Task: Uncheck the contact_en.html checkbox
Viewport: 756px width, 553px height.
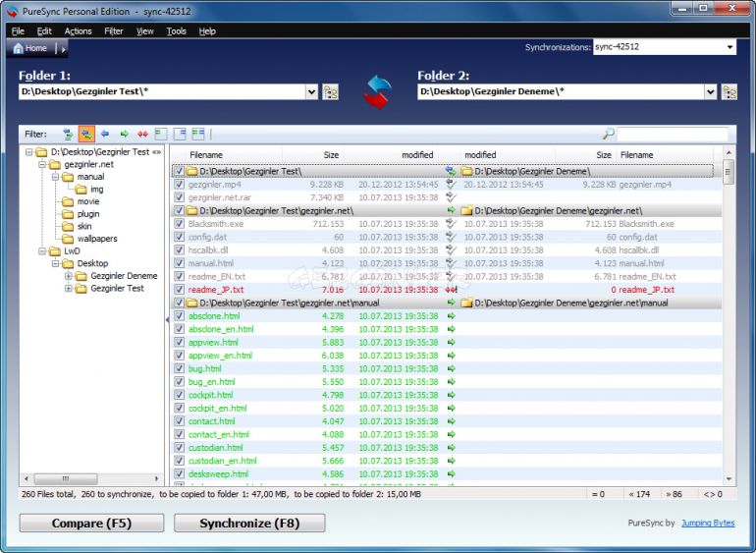Action: click(180, 434)
